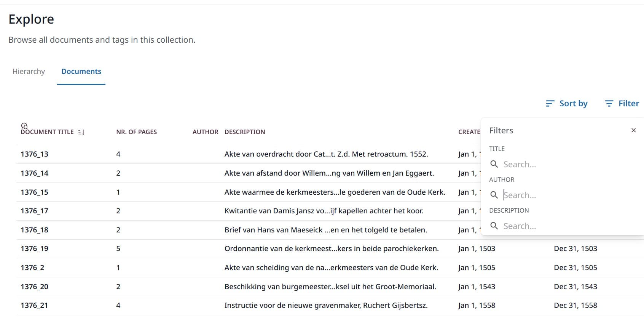644x317 pixels.
Task: Click the Description search magnifier icon
Action: [494, 226]
